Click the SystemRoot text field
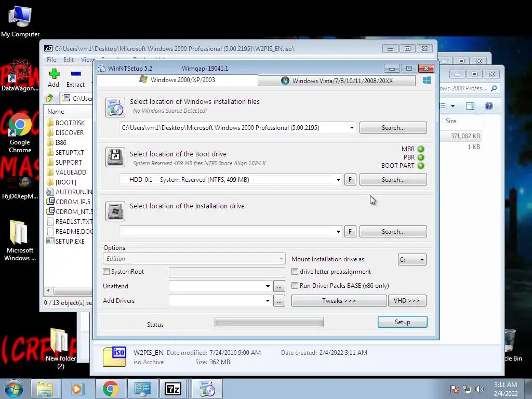Image resolution: width=532 pixels, height=399 pixels. pyautogui.click(x=227, y=272)
